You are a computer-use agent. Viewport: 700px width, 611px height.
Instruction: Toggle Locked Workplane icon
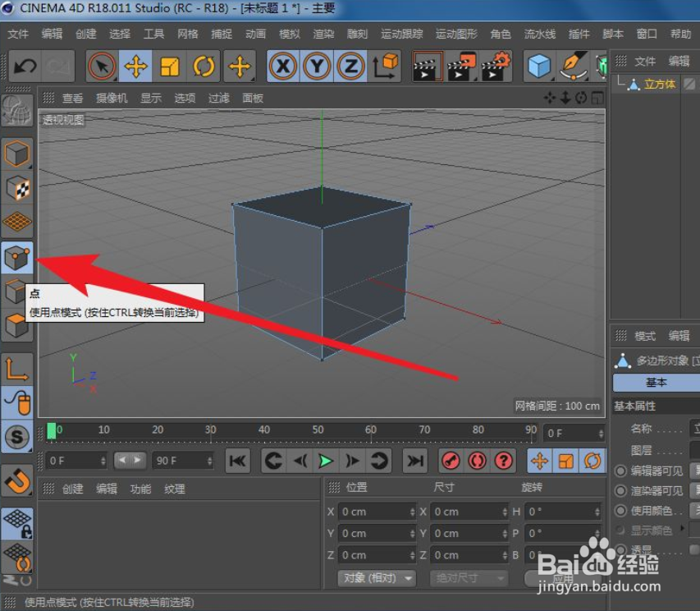pos(17,523)
